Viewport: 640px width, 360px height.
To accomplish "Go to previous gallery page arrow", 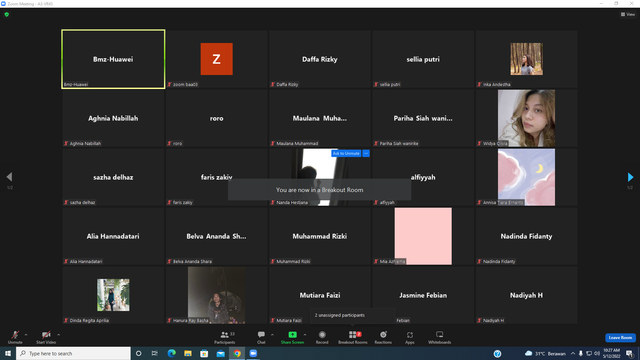I will [x=9, y=177].
